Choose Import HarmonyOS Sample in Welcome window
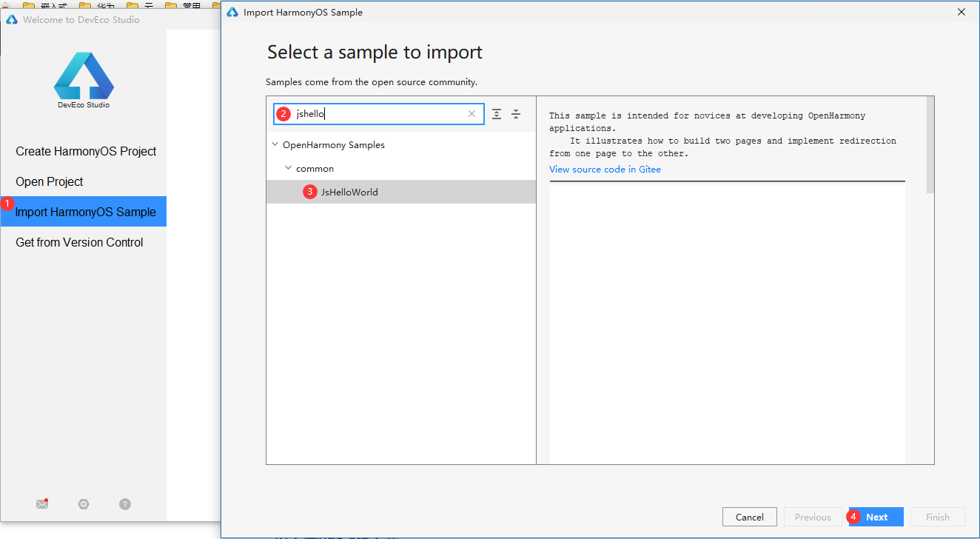Image resolution: width=980 pixels, height=539 pixels. click(x=84, y=212)
